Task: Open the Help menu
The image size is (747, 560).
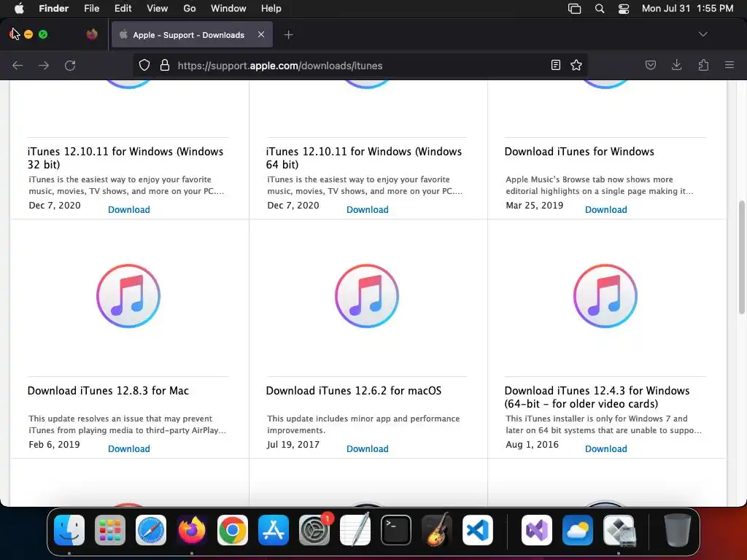Action: 271,8
